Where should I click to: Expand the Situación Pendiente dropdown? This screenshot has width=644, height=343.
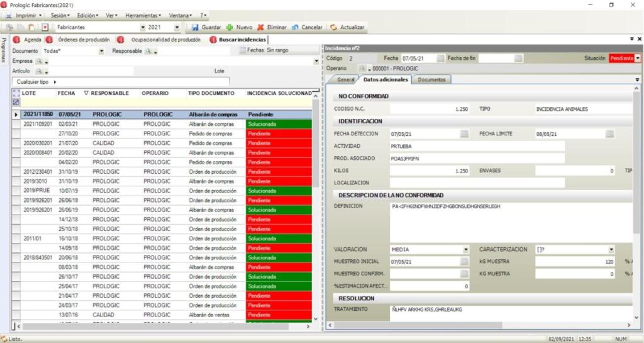638,59
